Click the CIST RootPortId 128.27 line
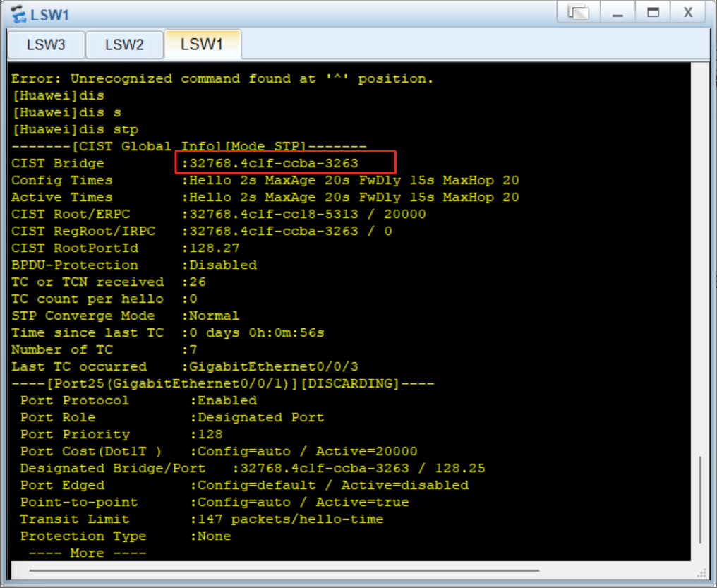 (x=126, y=248)
